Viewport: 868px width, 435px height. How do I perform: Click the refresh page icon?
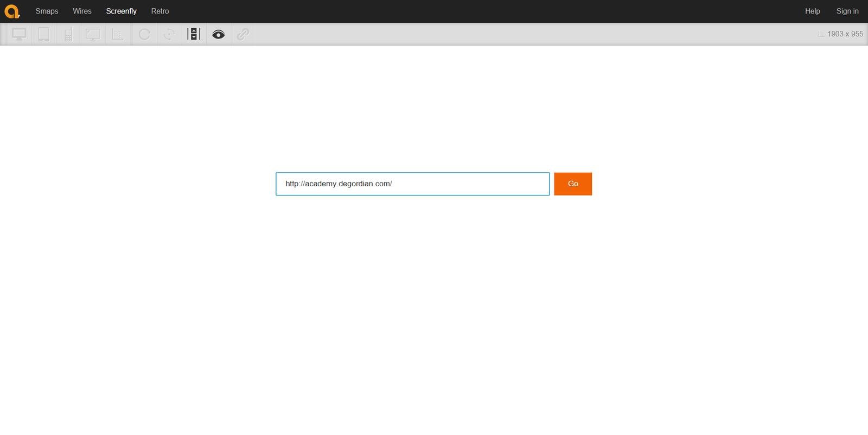click(x=144, y=34)
